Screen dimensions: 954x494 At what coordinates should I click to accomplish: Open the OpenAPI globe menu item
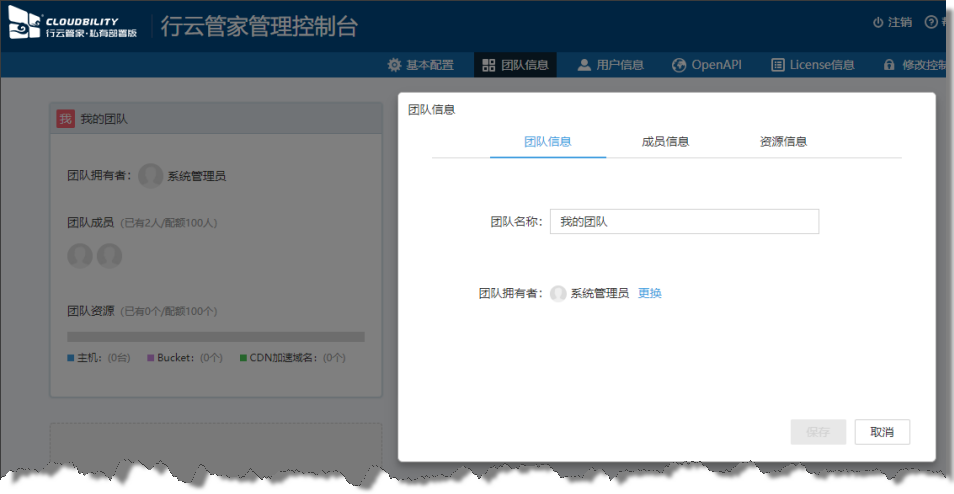(706, 65)
